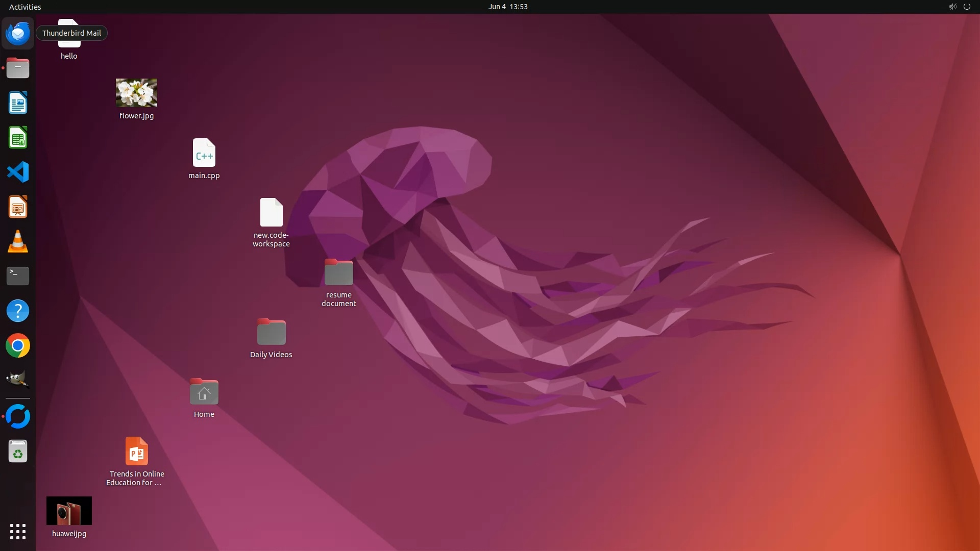980x551 pixels.
Task: Select the main.cpp file icon
Action: tap(204, 153)
